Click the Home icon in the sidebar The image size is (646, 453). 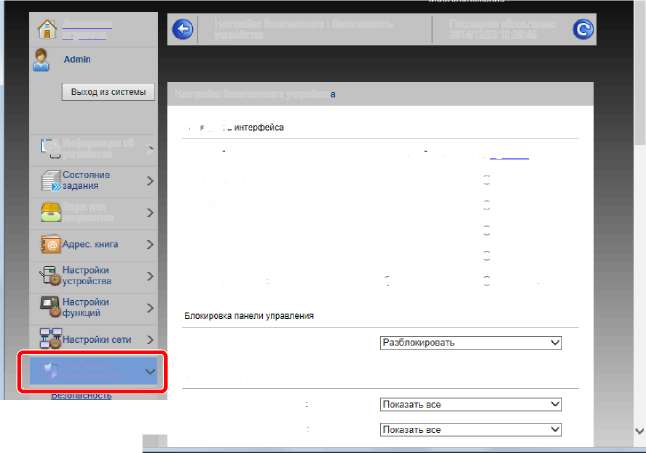[x=45, y=29]
